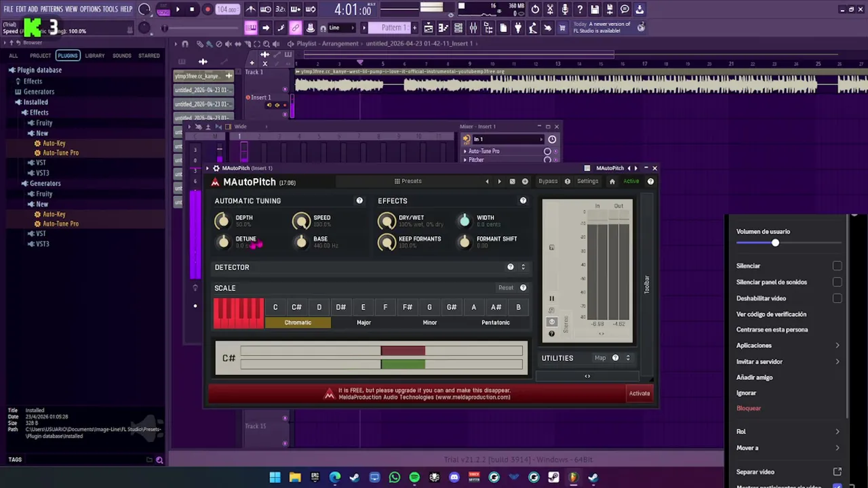Screen dimensions: 868x488
Task: Click the DEPTH knob
Action: click(222, 221)
